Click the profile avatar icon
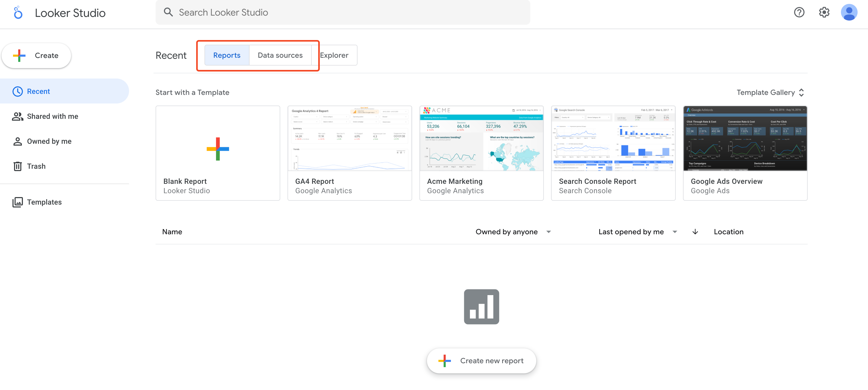 click(850, 12)
